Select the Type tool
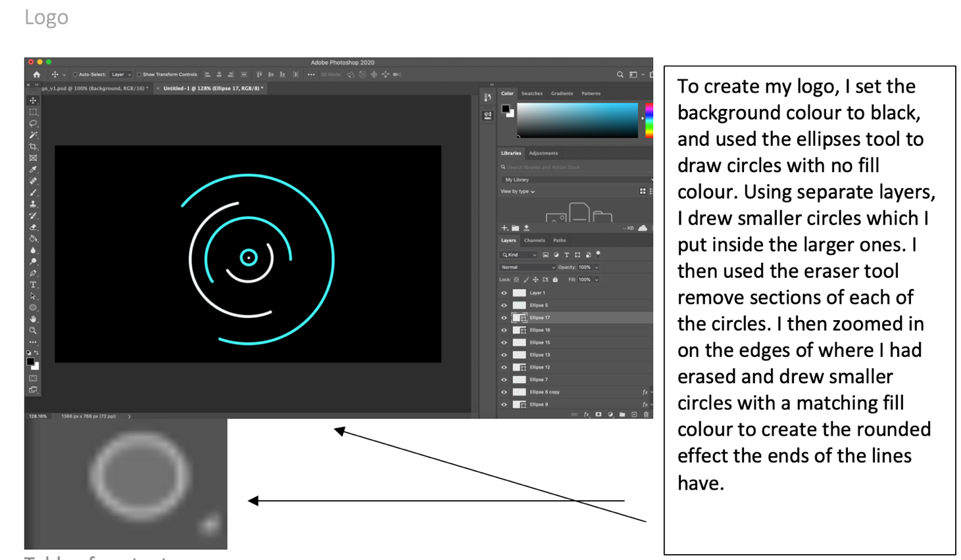Viewport: 961px width, 560px height. pos(33,285)
